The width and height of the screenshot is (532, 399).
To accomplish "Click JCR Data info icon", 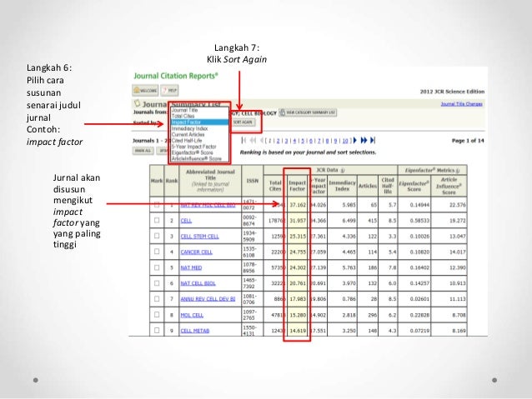I will tap(343, 171).
